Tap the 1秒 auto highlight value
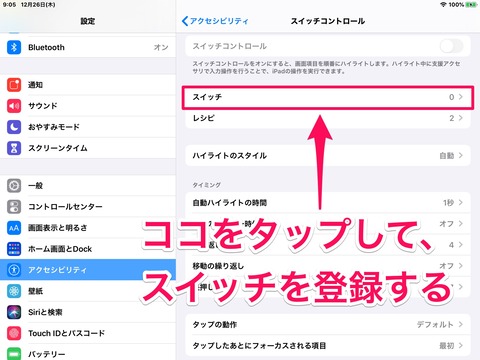The height and width of the screenshot is (360, 480). tap(449, 202)
